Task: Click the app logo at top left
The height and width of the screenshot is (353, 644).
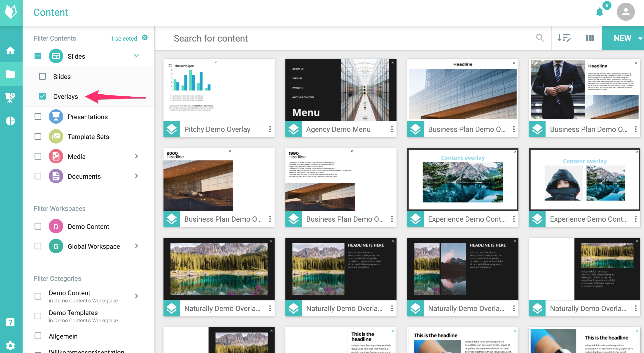Action: 11,12
